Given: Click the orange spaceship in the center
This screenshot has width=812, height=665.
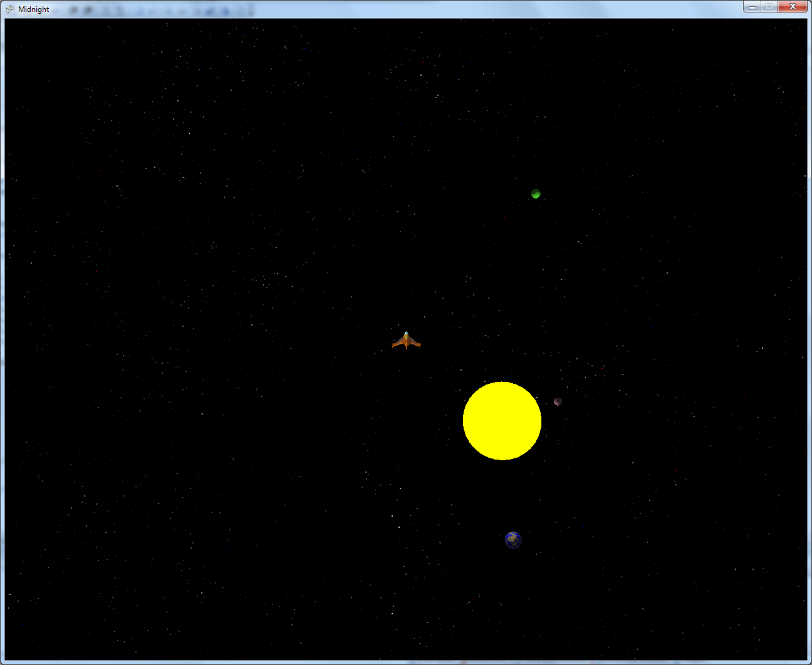Looking at the screenshot, I should pyautogui.click(x=406, y=341).
